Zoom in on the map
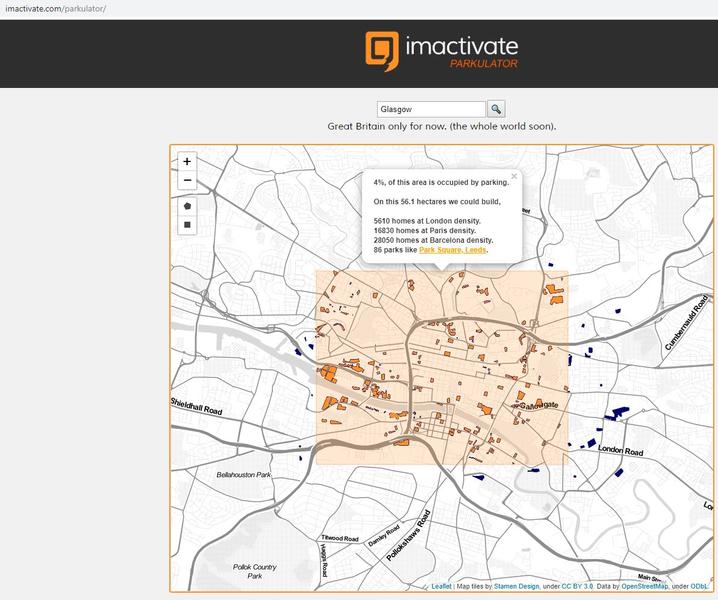 187,162
